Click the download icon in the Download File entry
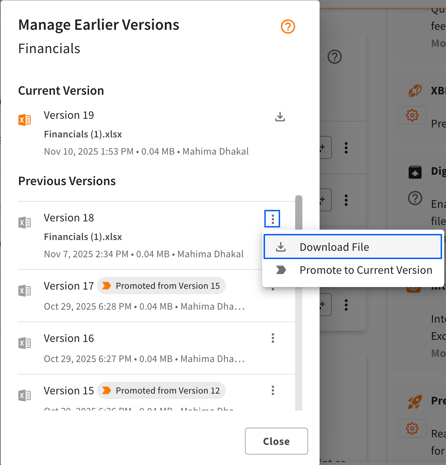This screenshot has height=465, width=446. coord(281,247)
